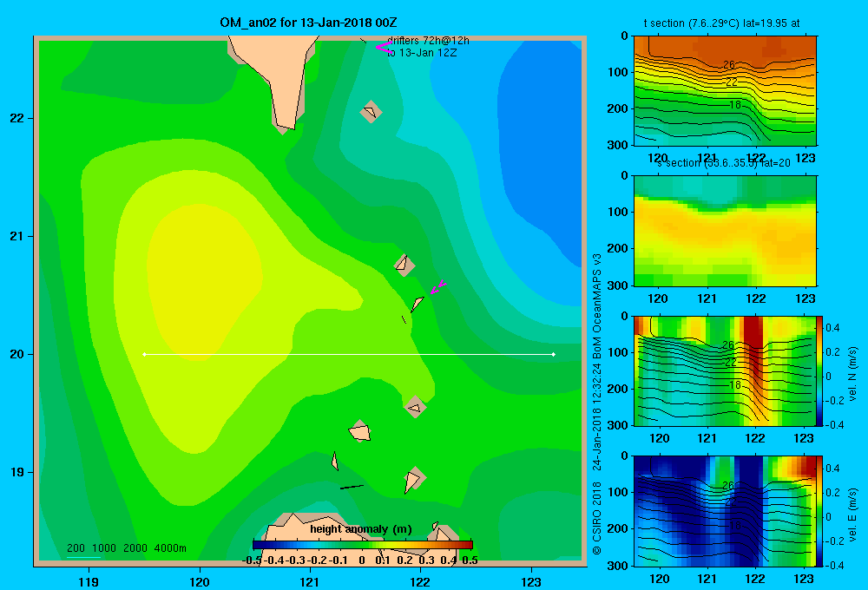This screenshot has width=868, height=590.
Task: Click the 's section' salinity panel title
Action: click(724, 163)
